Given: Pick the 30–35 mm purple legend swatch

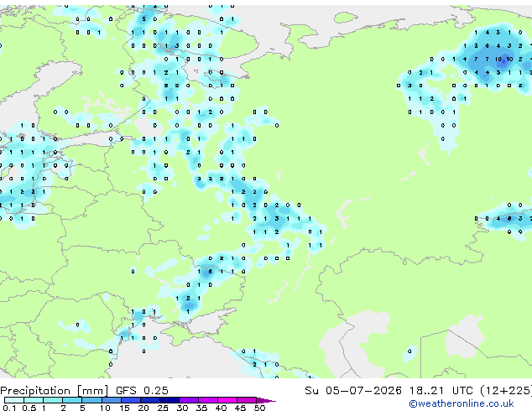Looking at the screenshot, I should coord(189,400).
